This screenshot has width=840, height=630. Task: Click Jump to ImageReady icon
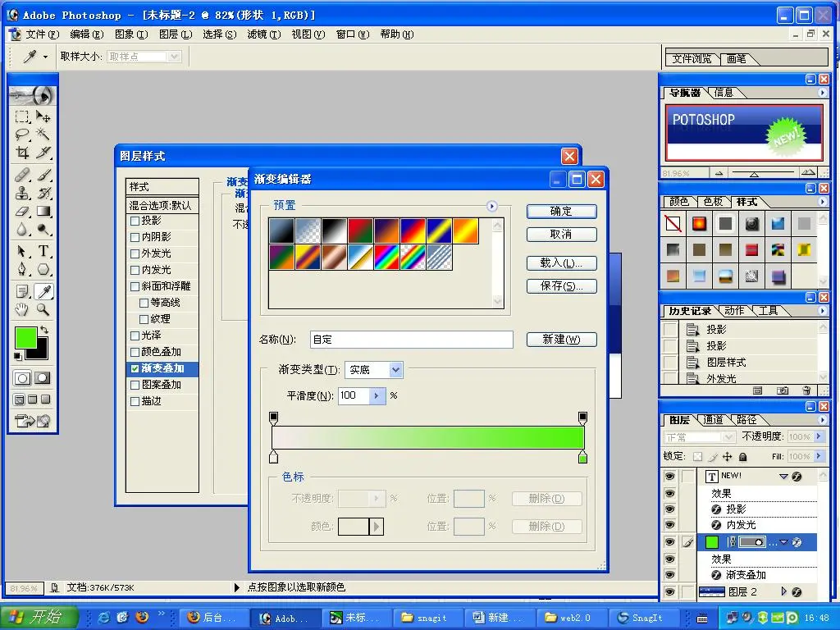(x=32, y=421)
